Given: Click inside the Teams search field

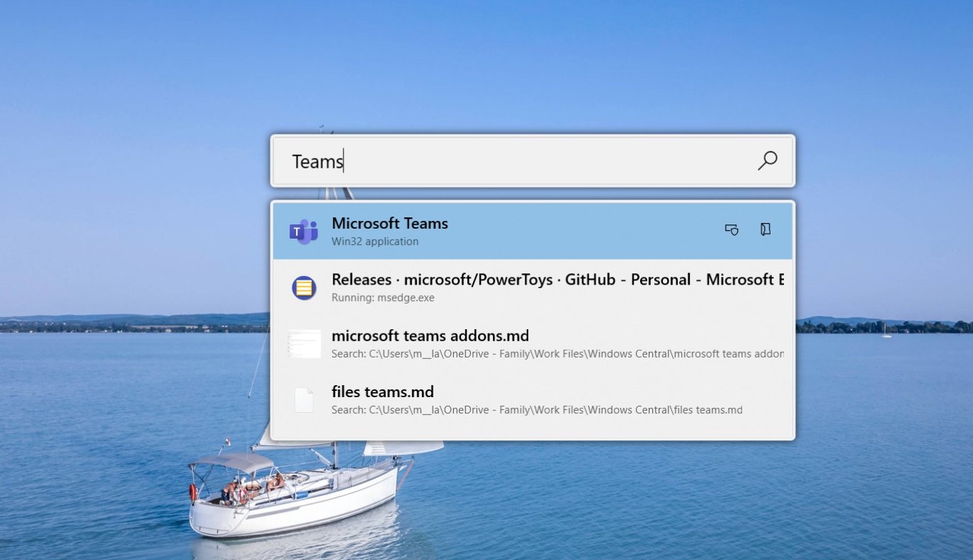Looking at the screenshot, I should tap(496, 161).
